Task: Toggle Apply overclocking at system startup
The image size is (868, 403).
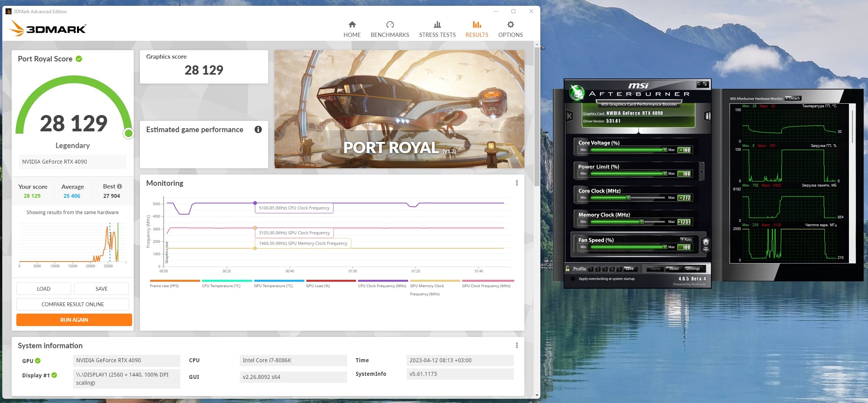Action: pos(573,279)
